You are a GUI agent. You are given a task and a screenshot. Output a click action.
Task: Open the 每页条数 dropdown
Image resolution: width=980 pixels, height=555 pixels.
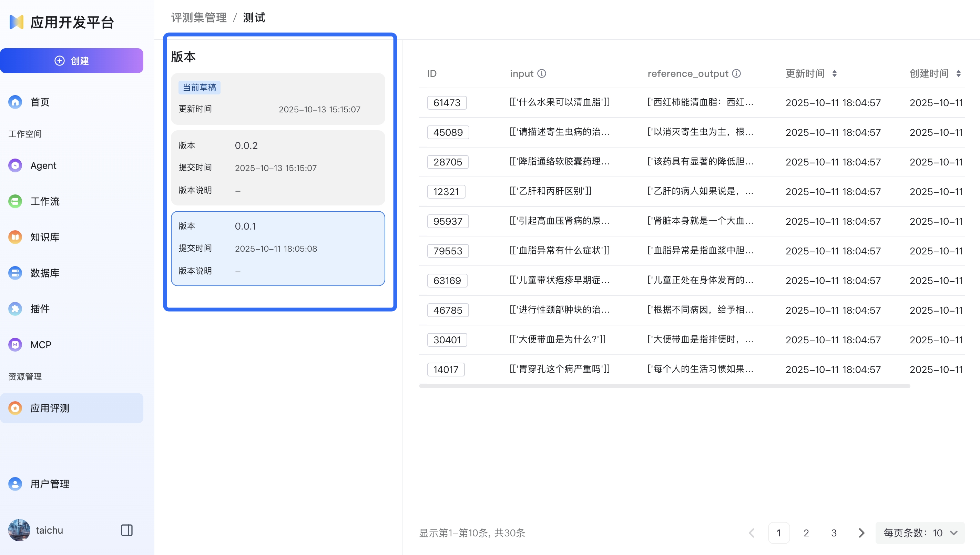click(x=920, y=533)
